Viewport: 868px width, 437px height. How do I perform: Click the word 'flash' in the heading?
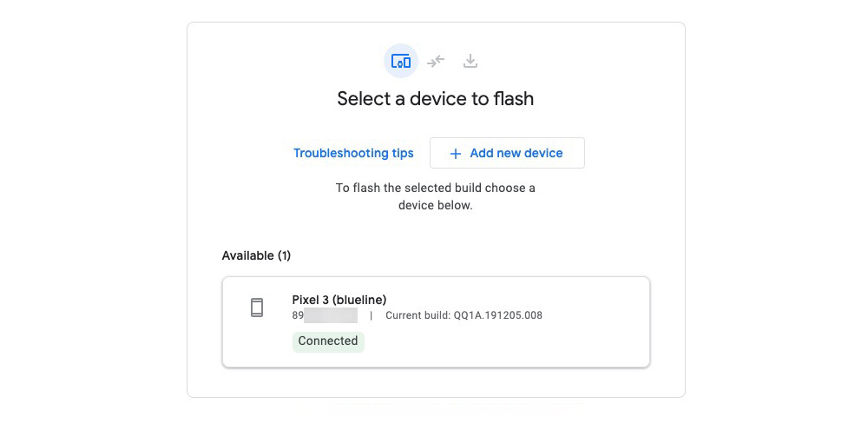pyautogui.click(x=514, y=99)
